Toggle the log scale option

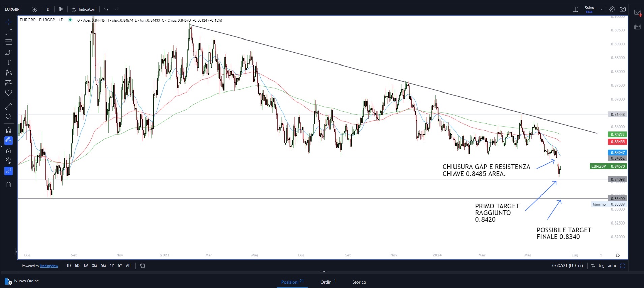pos(601,266)
